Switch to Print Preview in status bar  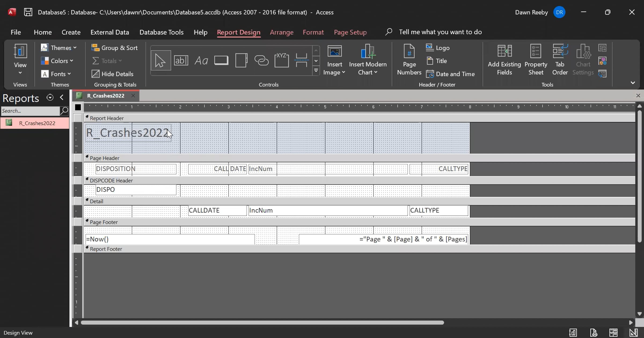click(594, 333)
